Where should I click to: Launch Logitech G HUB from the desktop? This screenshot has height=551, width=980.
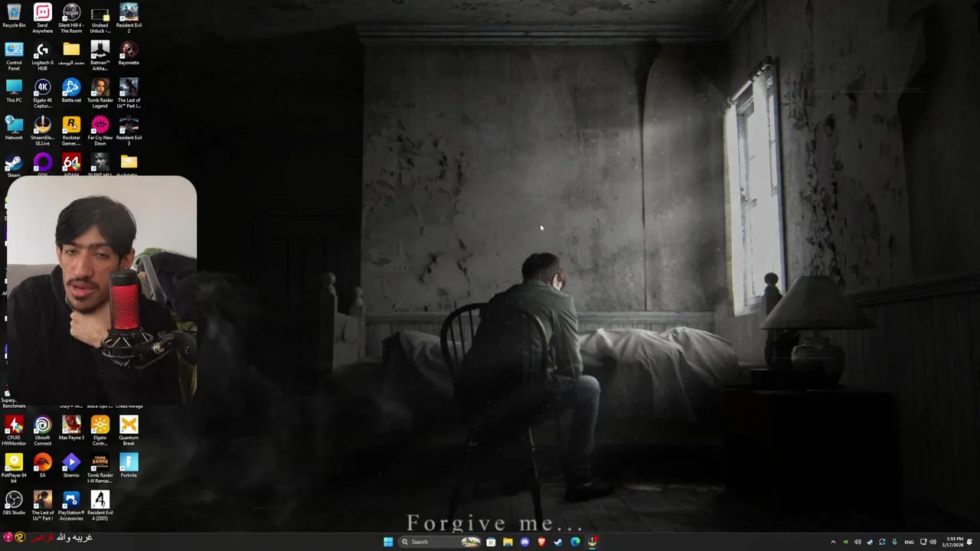tap(42, 56)
